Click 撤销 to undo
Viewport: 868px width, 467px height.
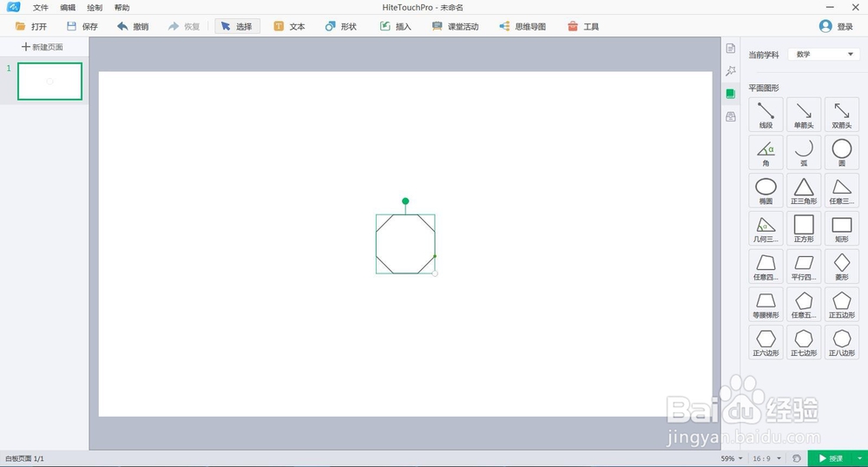(x=133, y=27)
